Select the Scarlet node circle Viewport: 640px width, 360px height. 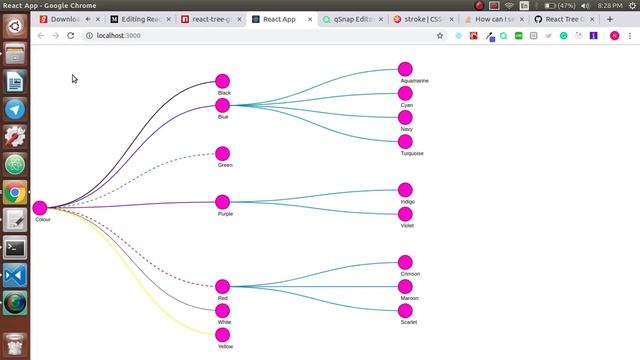click(x=405, y=311)
